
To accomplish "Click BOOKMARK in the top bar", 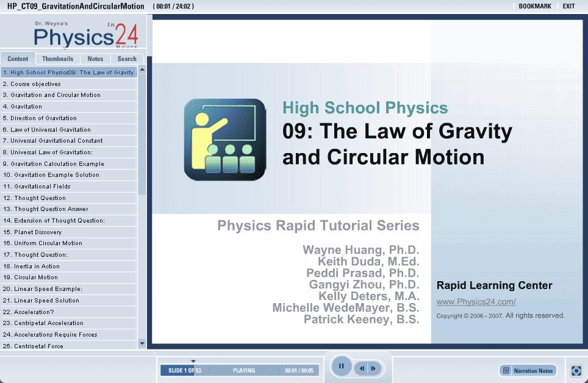I will pyautogui.click(x=534, y=6).
